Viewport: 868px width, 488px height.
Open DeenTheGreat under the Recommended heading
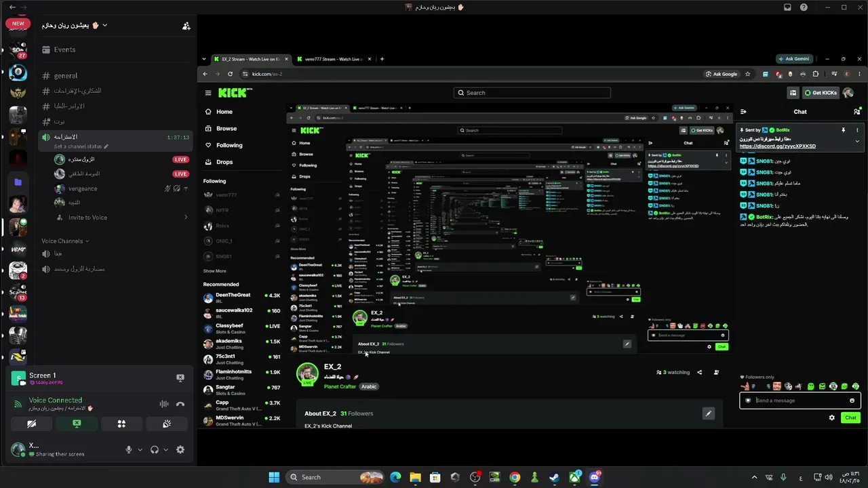[242, 298]
